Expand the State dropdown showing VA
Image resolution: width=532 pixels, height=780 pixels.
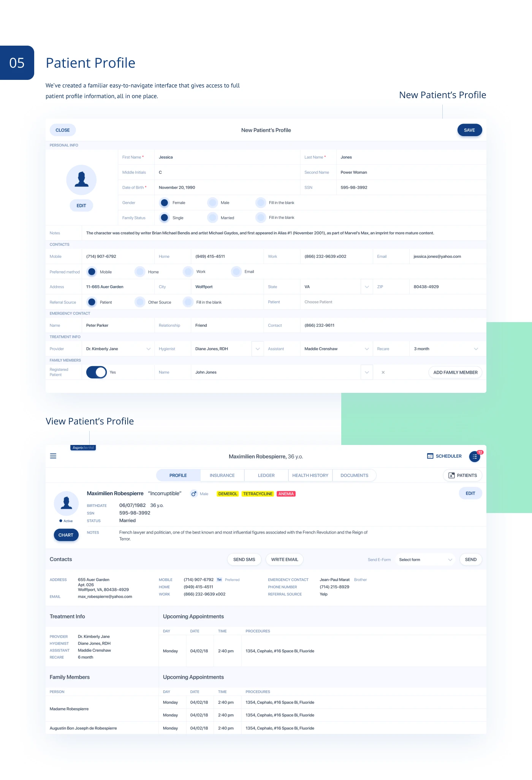tap(367, 287)
